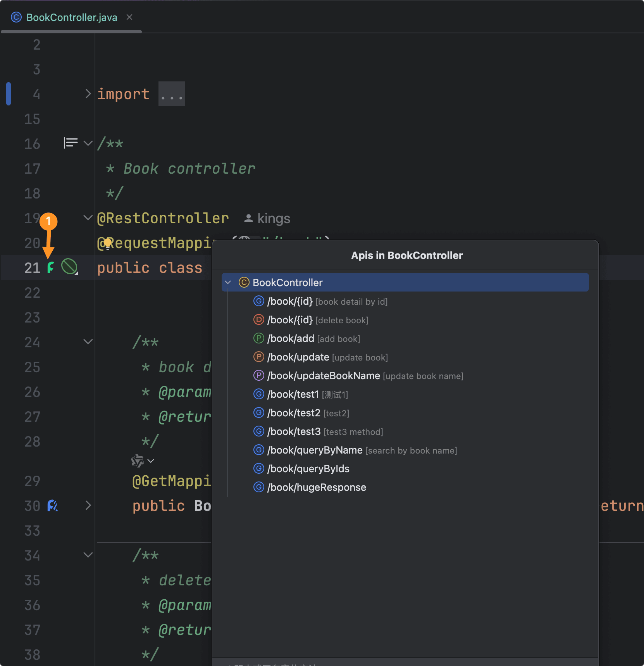Click the green API gutter icon on line 21
The height and width of the screenshot is (666, 644).
(50, 267)
